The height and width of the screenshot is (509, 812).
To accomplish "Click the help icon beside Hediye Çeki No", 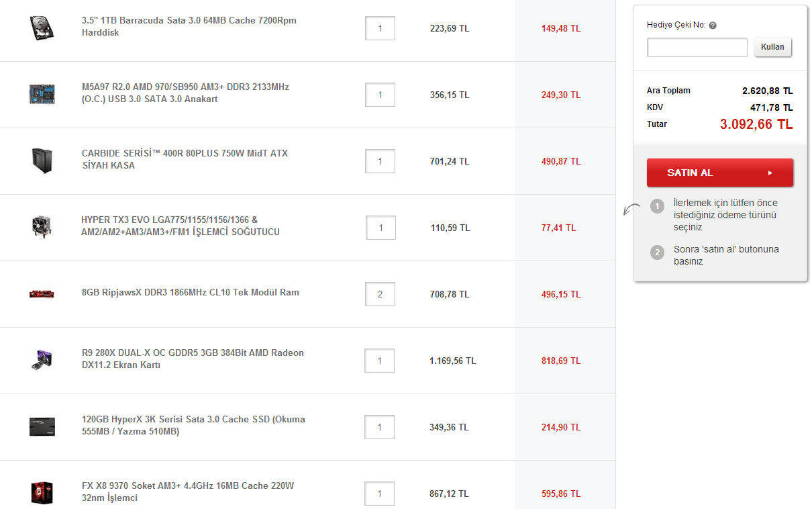I will tap(713, 26).
